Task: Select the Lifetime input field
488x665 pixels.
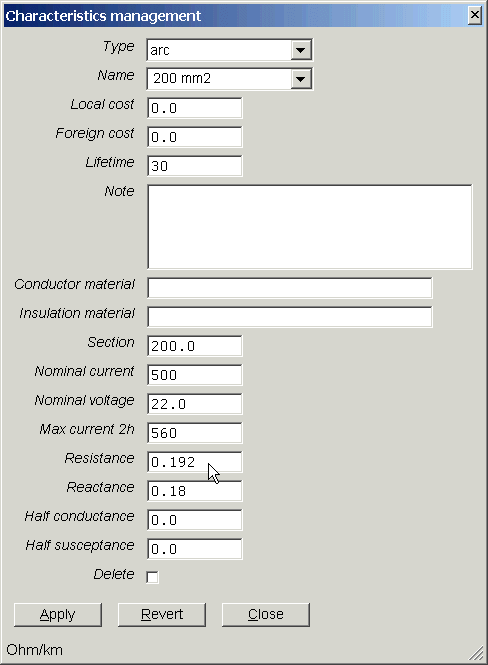Action: [x=195, y=166]
